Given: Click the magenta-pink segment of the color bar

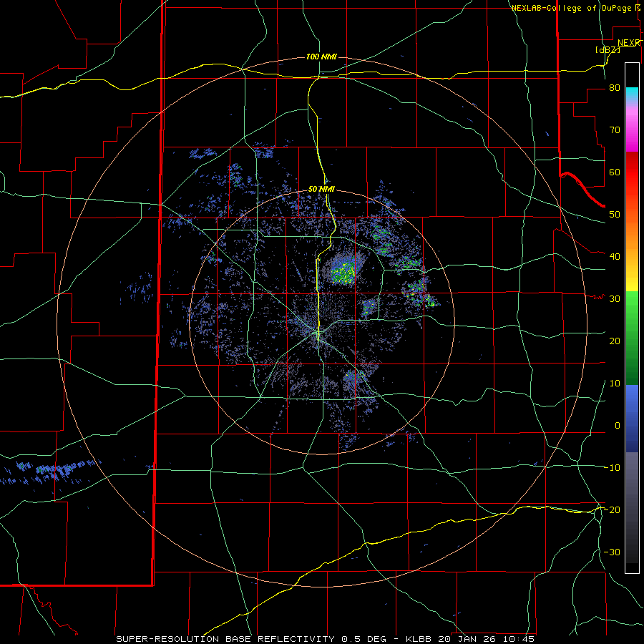Looking at the screenshot, I should point(632,128).
